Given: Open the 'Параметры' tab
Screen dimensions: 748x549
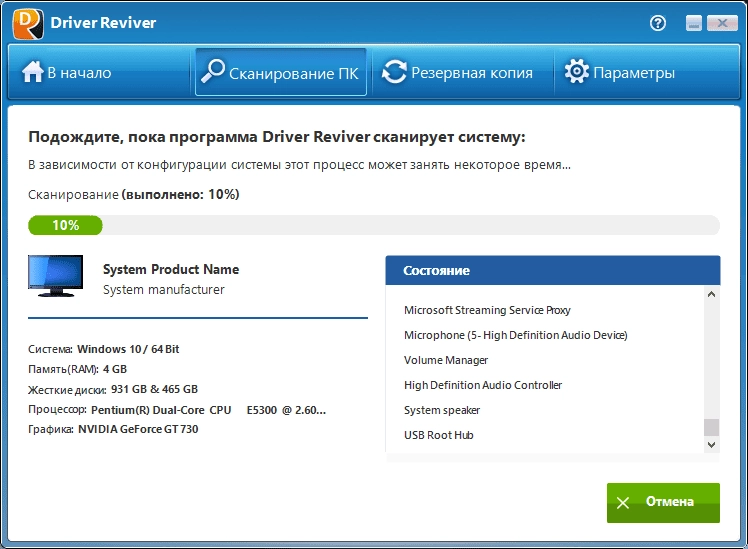Looking at the screenshot, I should tap(647, 73).
